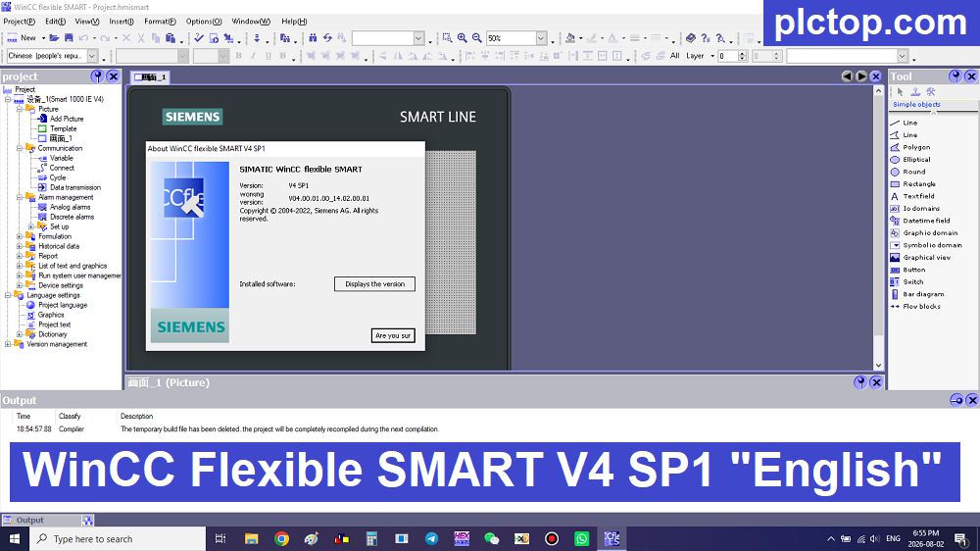Image resolution: width=980 pixels, height=551 pixels.
Task: Toggle auto-hide on Output panel
Action: coord(956,400)
